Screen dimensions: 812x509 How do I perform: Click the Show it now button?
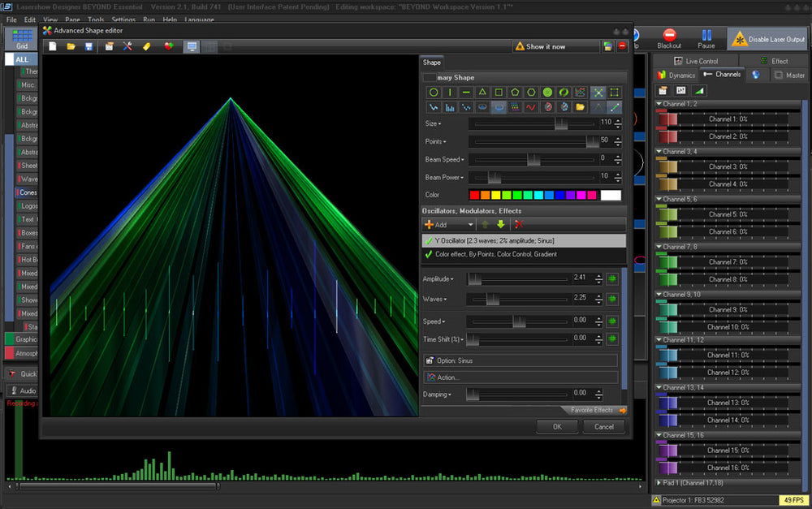(x=539, y=46)
